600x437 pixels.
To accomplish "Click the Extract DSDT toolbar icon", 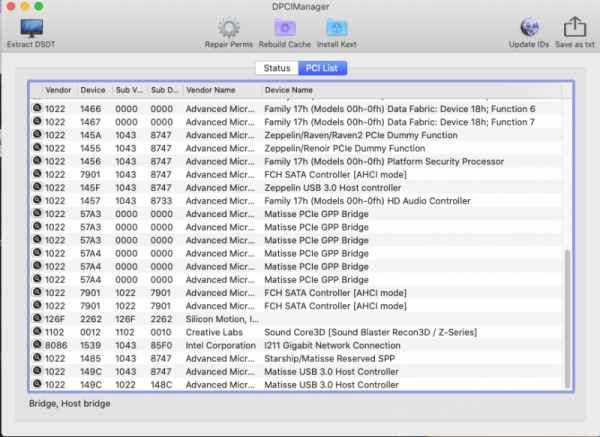I will point(33,27).
